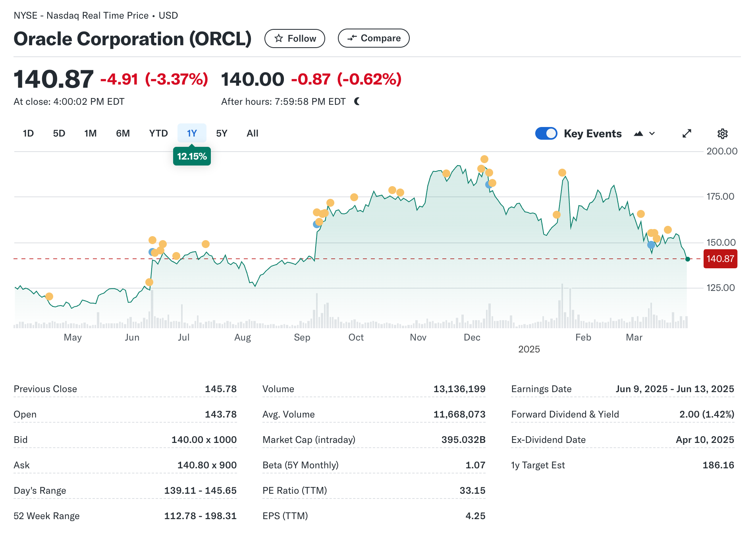Select the 1Y range tab

point(192,133)
